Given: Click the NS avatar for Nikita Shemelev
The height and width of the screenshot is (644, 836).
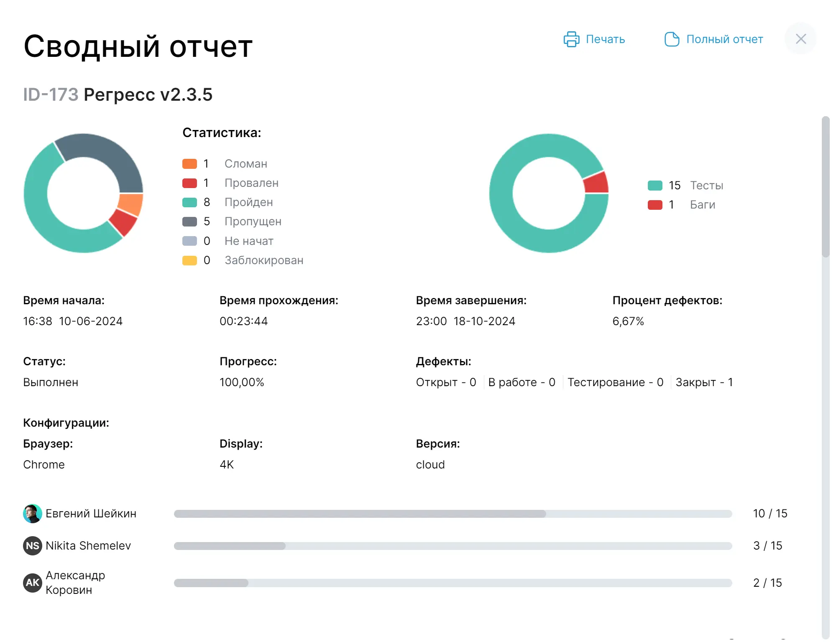Looking at the screenshot, I should click(32, 545).
